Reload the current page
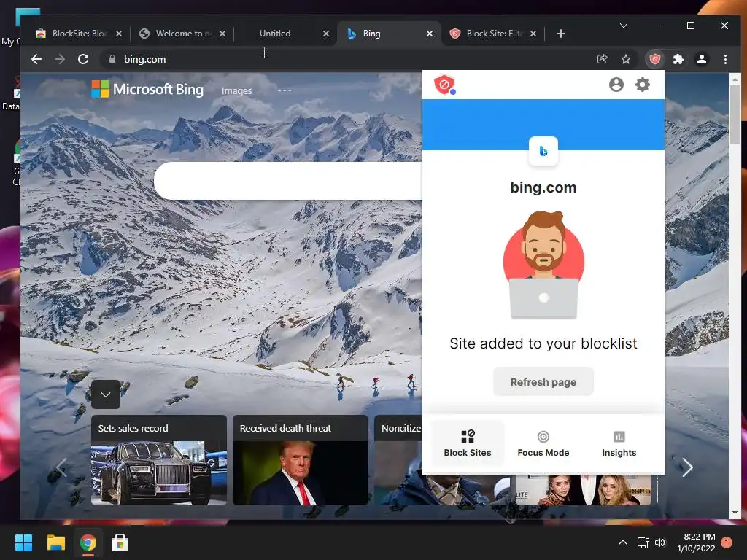 [83, 59]
